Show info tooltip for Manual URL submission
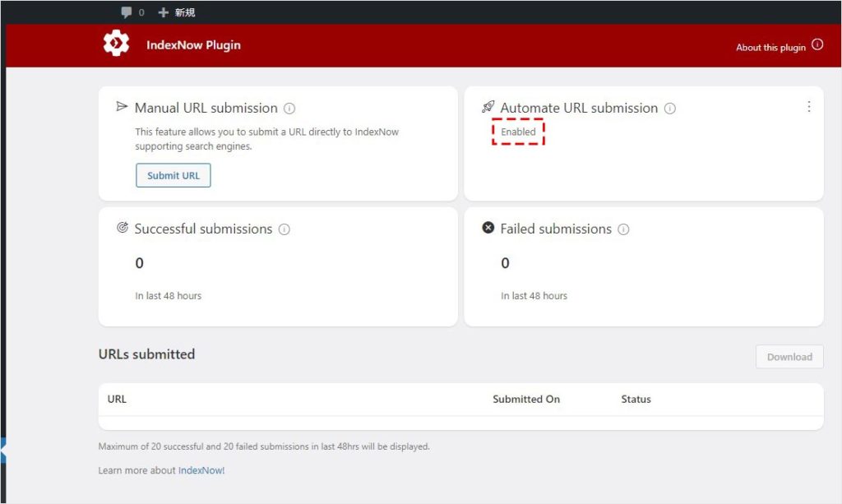842x504 pixels. (289, 109)
